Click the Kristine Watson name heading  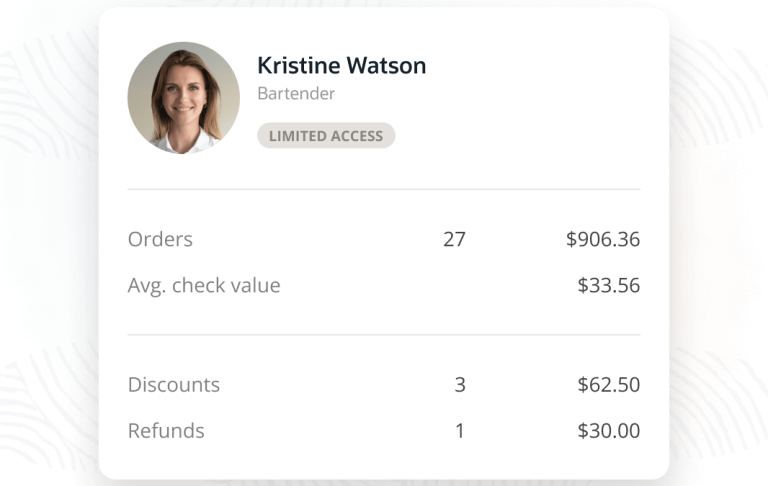pyautogui.click(x=341, y=66)
